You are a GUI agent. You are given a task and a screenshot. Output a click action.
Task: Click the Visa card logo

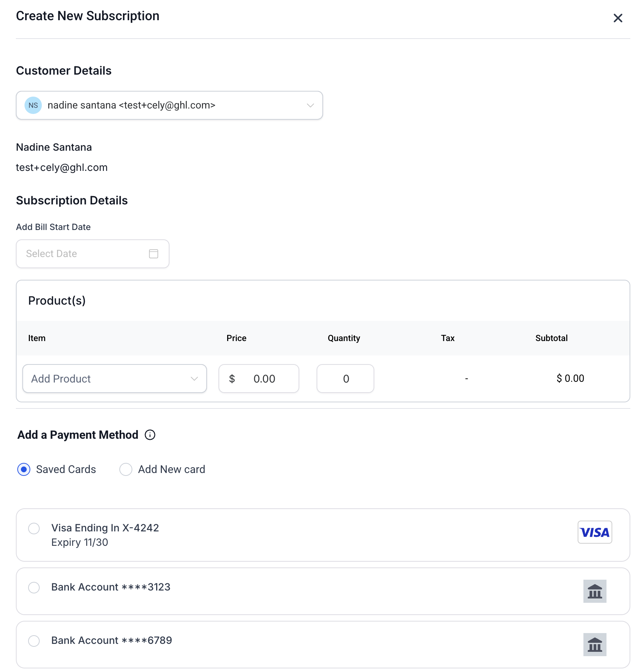pyautogui.click(x=595, y=532)
